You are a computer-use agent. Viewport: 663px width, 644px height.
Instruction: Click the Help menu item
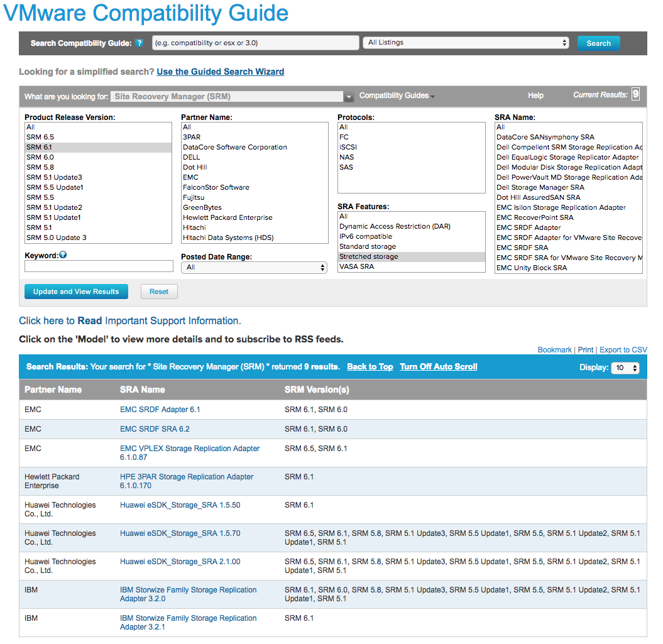click(x=535, y=96)
